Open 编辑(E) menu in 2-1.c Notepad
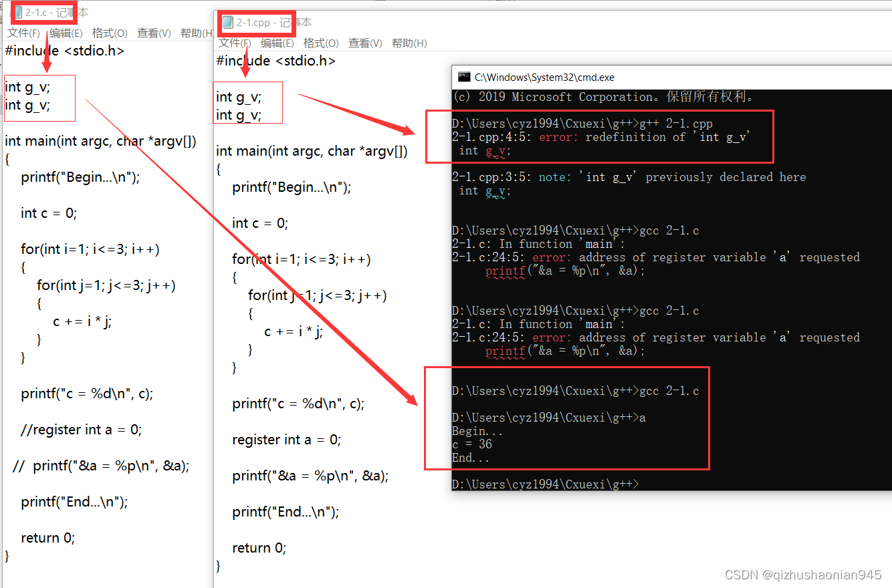 pos(66,33)
